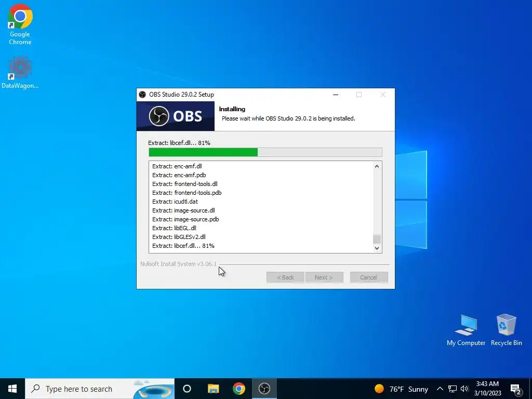Screen dimensions: 532x399
Task: Click the OBS logo banner in the installer
Action: 176,116
